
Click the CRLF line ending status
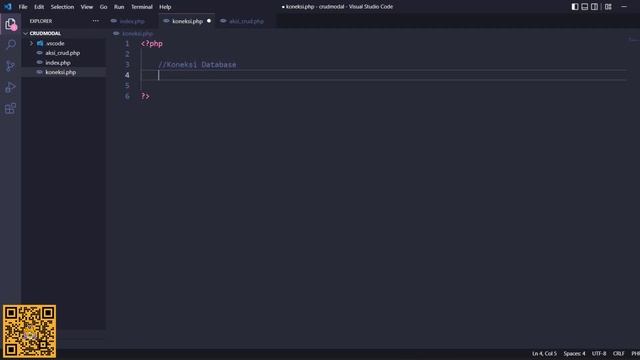pos(618,353)
